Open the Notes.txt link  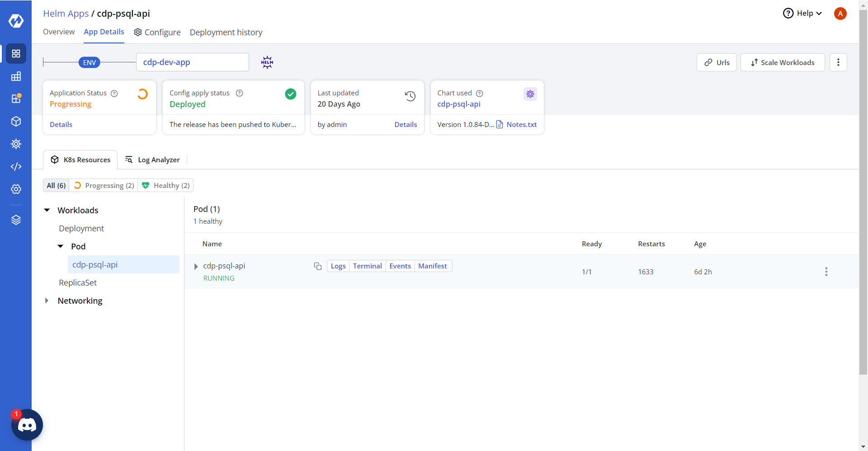click(521, 125)
